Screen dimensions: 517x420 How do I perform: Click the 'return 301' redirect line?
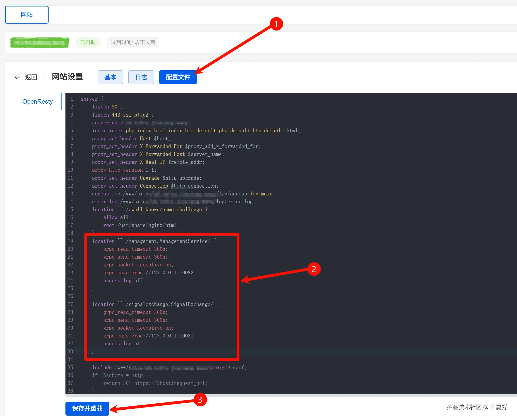coord(155,383)
